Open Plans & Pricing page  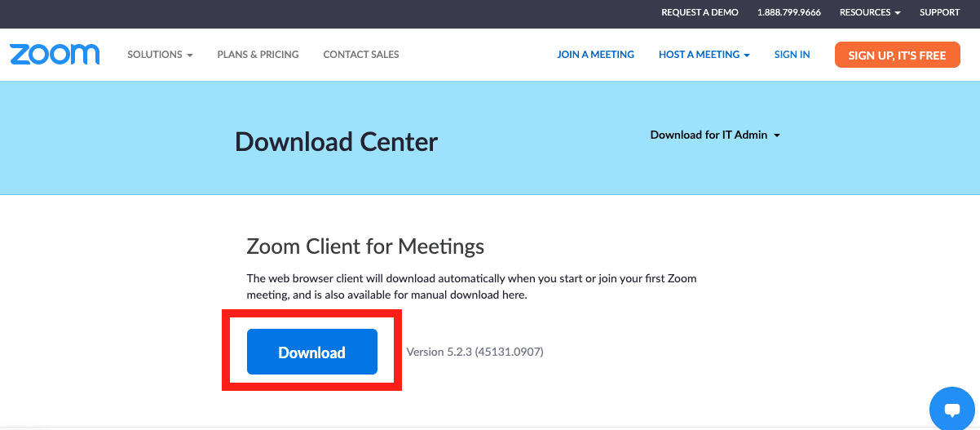pos(258,55)
